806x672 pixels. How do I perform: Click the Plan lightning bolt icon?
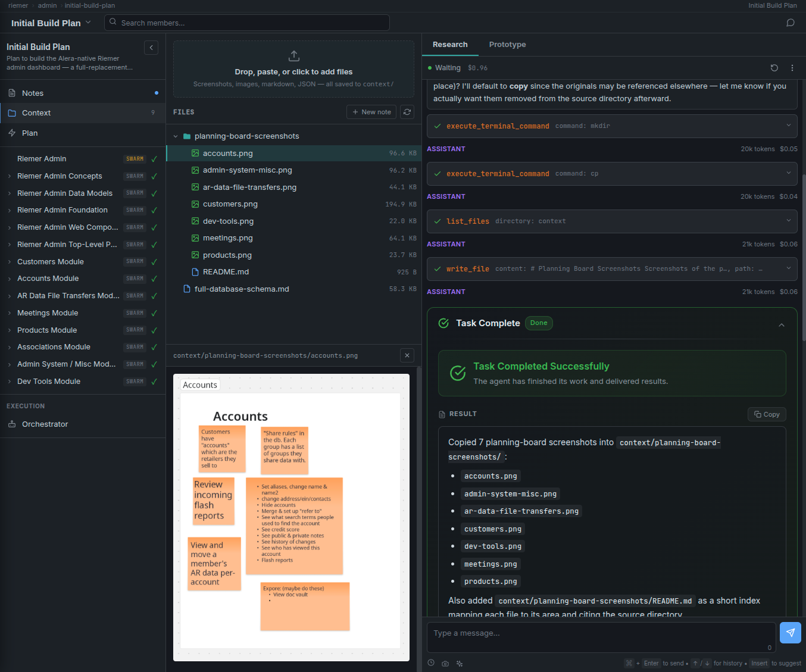(12, 133)
